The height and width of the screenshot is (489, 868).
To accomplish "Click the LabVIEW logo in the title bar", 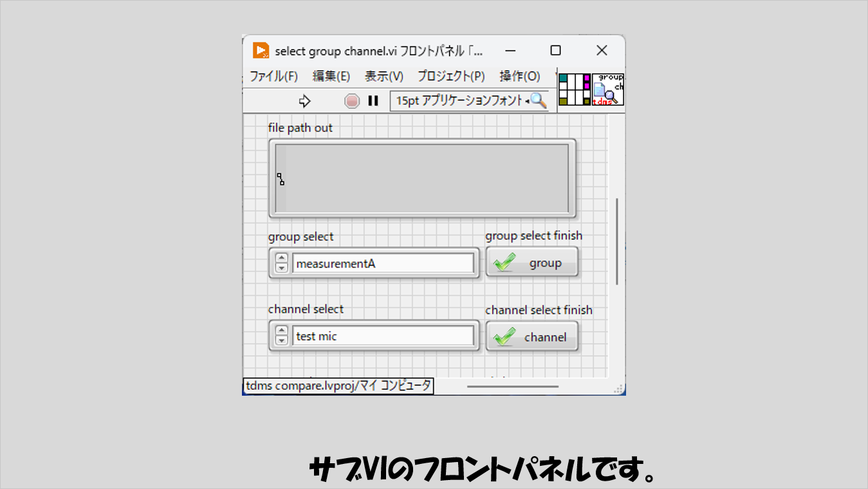I will [261, 50].
